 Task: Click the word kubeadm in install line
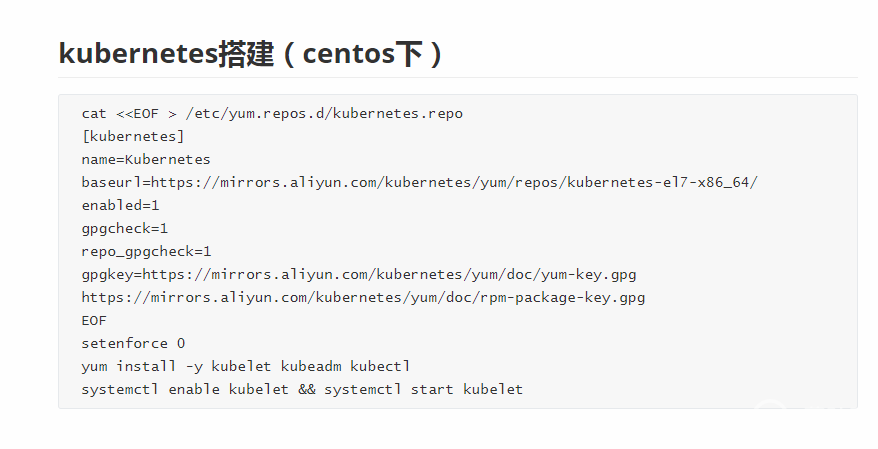pyautogui.click(x=311, y=366)
